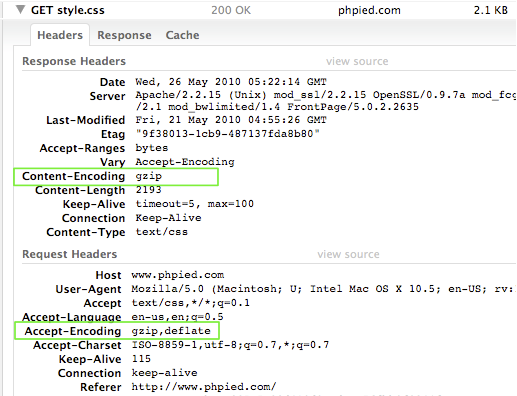This screenshot has height=396, width=517.
Task: Click the Referer URL http://www.phpied.com/
Action: 204,387
